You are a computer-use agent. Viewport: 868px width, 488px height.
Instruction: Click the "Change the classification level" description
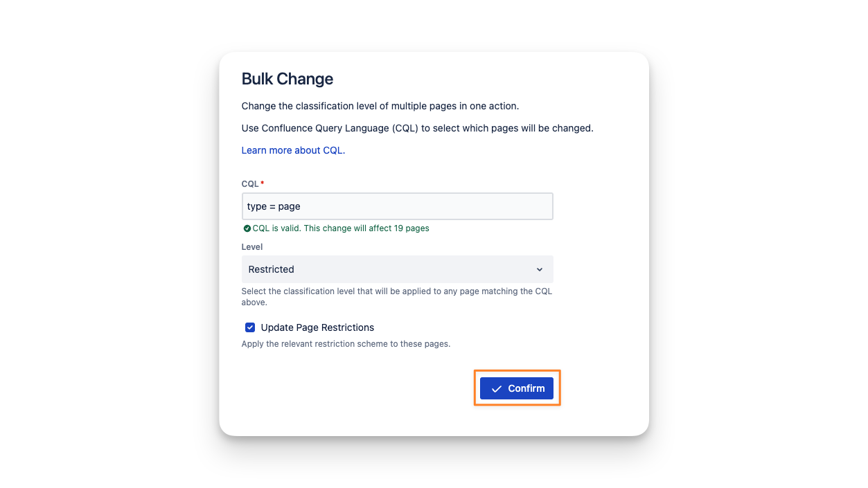pos(380,106)
